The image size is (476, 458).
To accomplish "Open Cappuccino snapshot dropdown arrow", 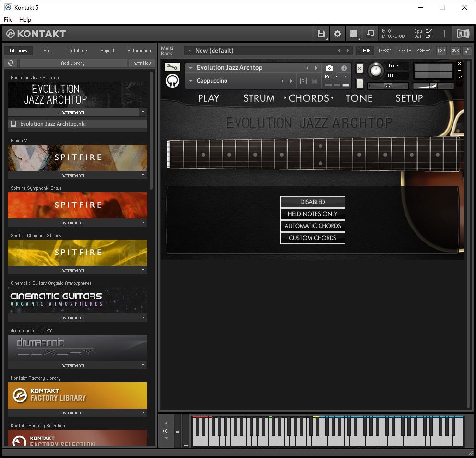I will click(190, 81).
